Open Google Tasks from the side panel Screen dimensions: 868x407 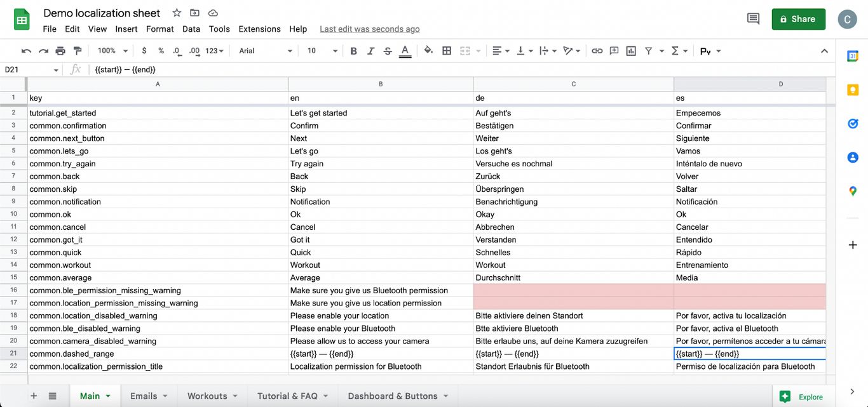pyautogui.click(x=853, y=123)
